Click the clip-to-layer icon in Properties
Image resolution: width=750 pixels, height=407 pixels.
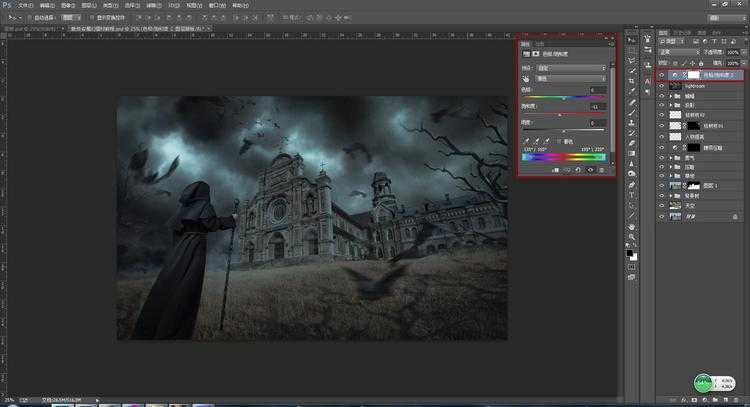click(553, 169)
